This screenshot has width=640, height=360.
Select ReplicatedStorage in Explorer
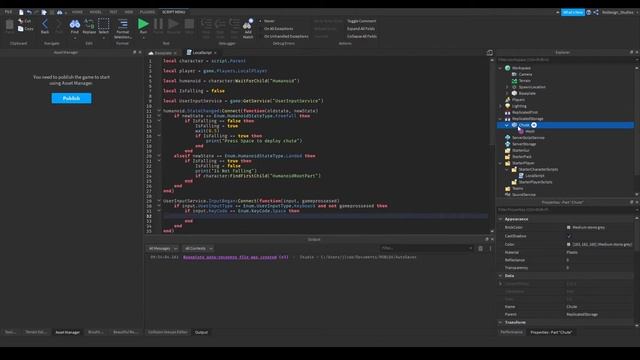click(x=528, y=119)
